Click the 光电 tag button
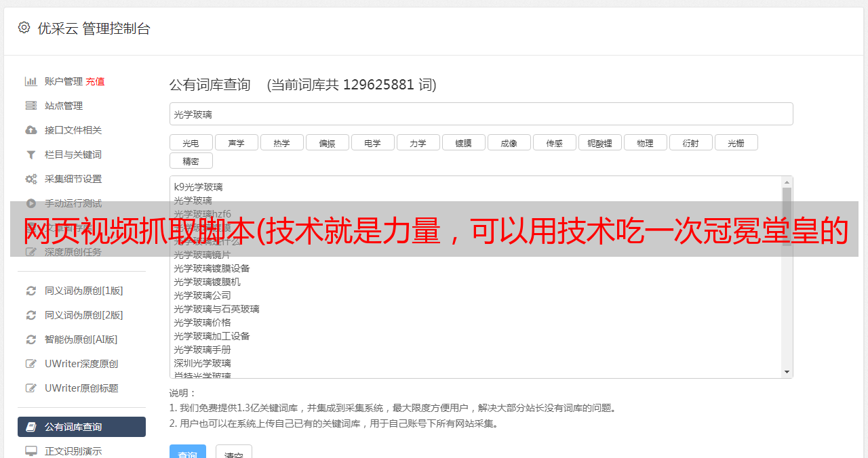Screen dimensions: 868x458 click(191, 142)
